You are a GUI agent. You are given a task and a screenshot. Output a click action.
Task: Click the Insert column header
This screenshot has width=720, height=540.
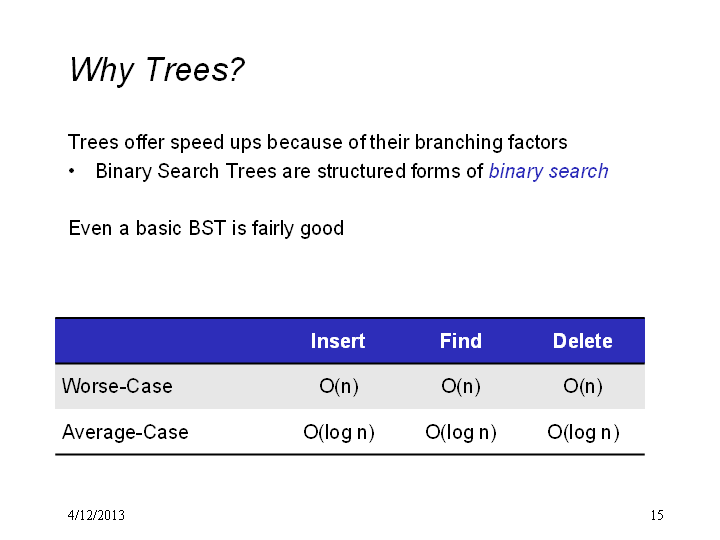[x=338, y=341]
